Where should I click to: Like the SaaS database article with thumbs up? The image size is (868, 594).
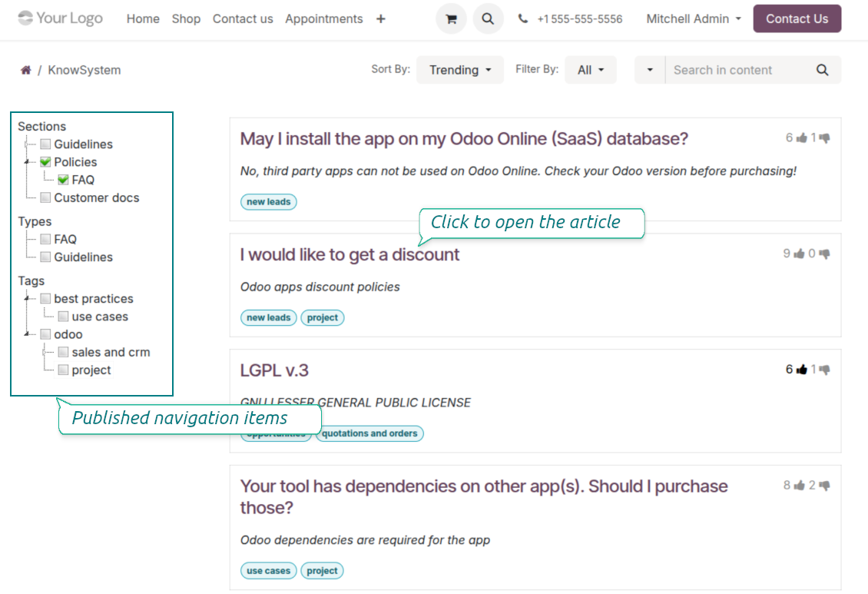click(802, 138)
